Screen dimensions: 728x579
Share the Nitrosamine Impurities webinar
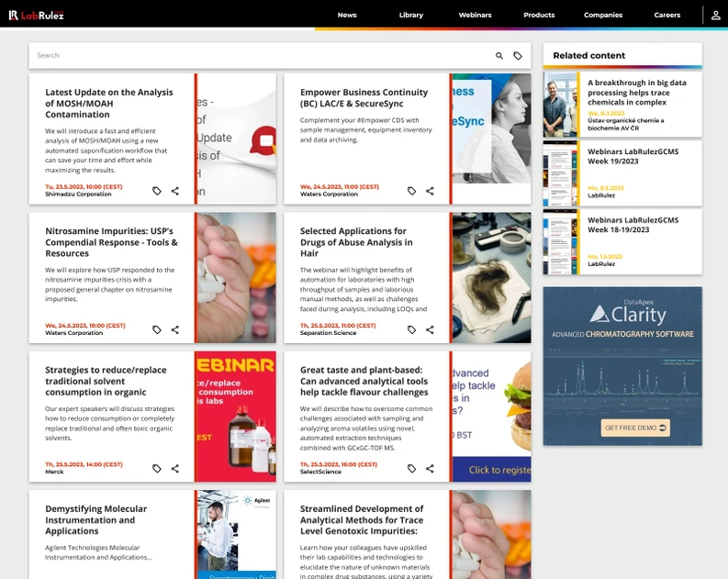click(175, 329)
